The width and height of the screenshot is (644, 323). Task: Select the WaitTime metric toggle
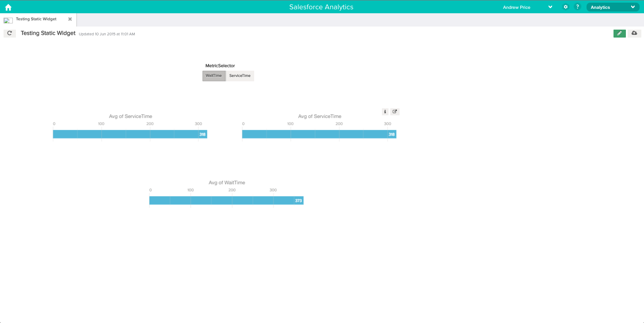(x=214, y=76)
